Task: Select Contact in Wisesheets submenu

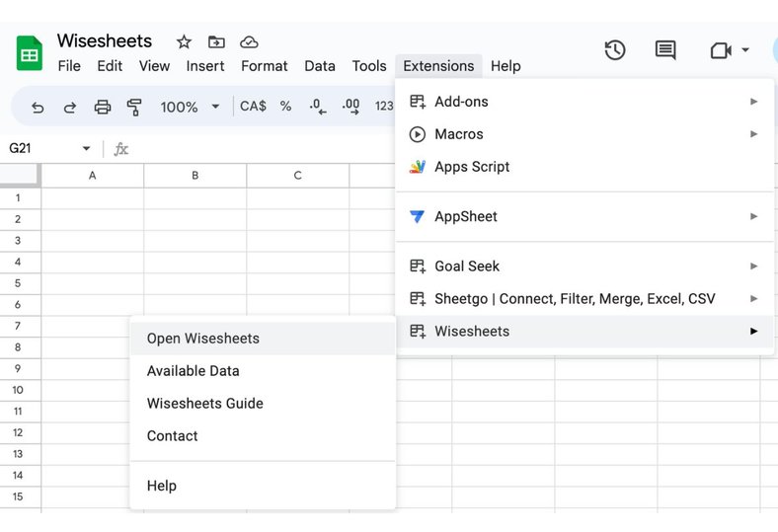Action: pyautogui.click(x=263, y=436)
